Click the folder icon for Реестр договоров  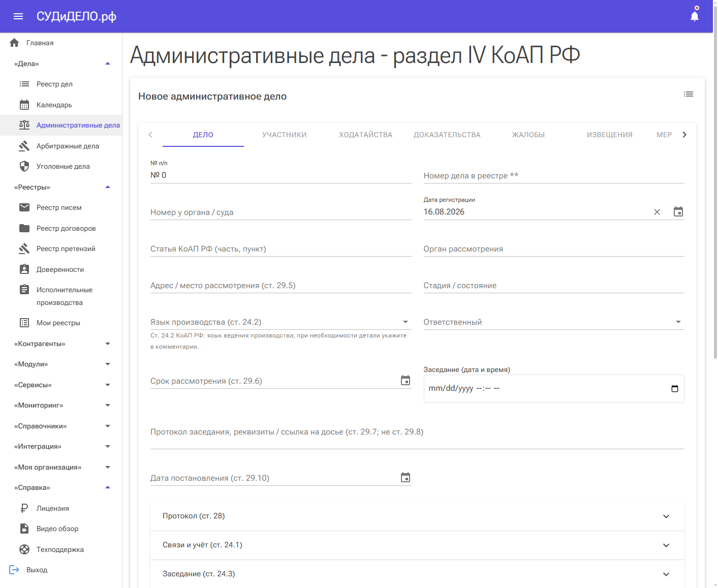(x=24, y=228)
